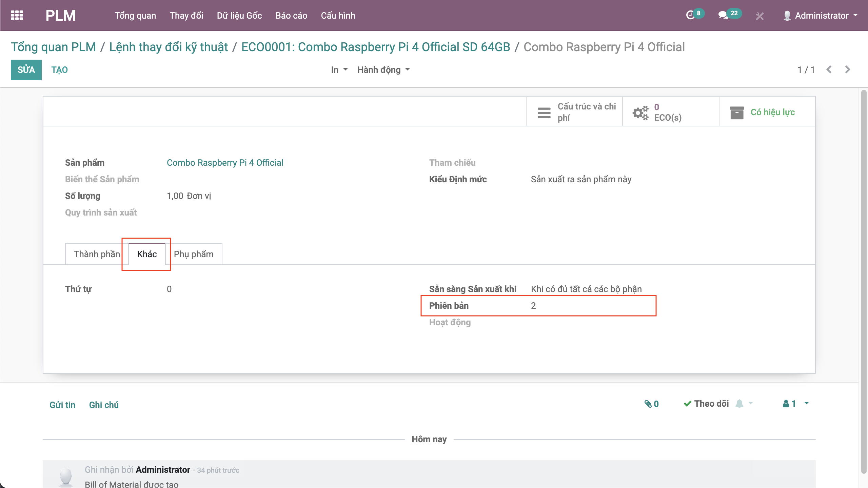Viewport: 868px width, 488px height.
Task: Go to the next record arrow
Action: pos(848,70)
